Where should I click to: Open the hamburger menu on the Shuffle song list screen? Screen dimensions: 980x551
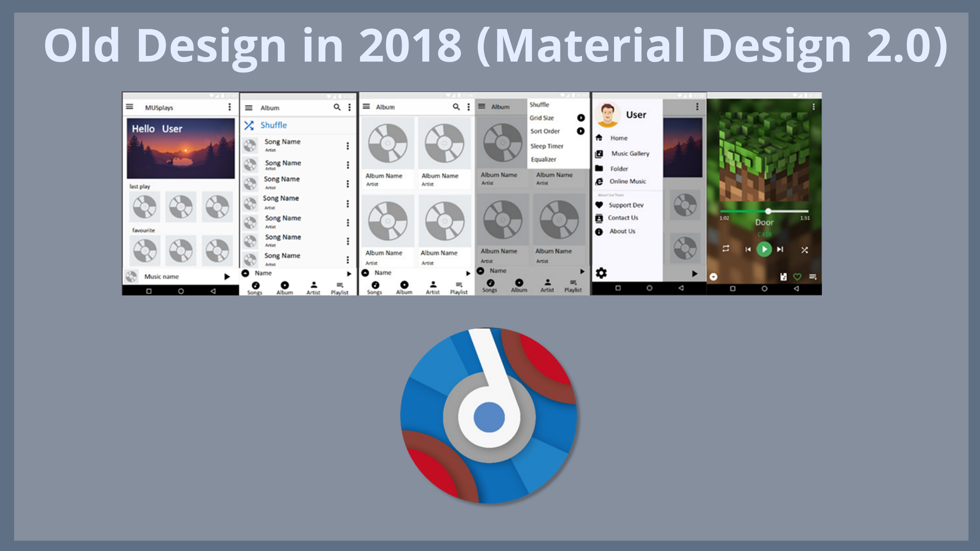(249, 108)
